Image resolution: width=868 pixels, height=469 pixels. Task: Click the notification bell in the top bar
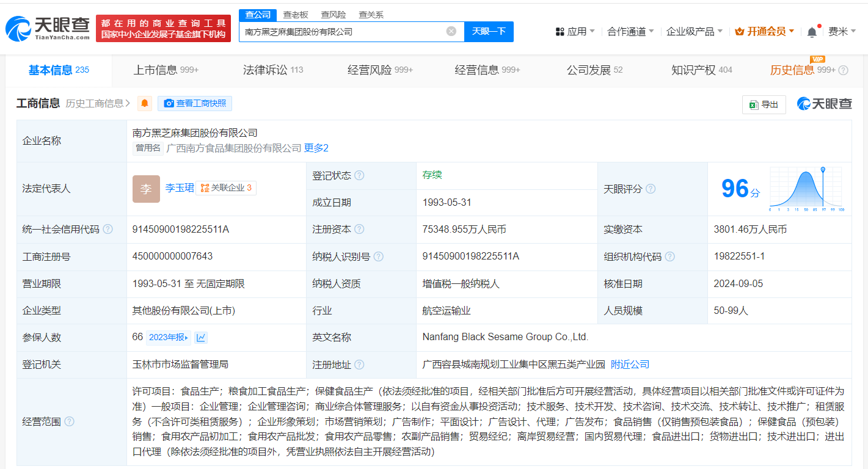tap(811, 32)
